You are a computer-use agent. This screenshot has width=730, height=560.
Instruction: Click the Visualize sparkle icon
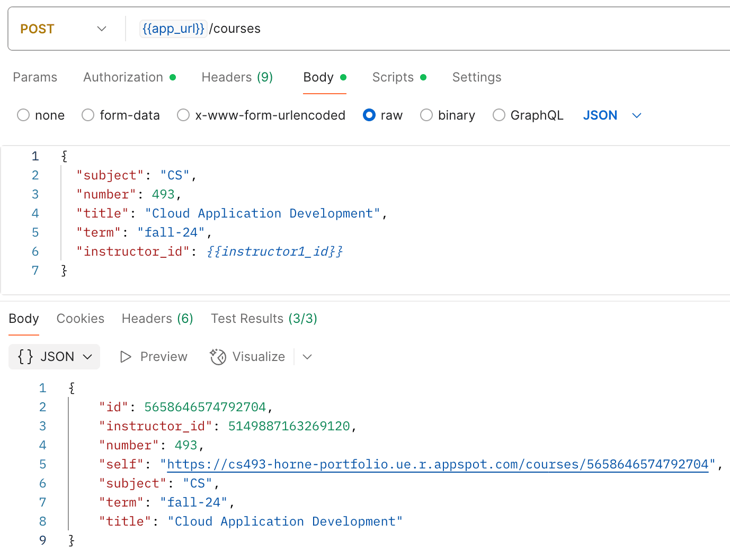[x=218, y=357]
